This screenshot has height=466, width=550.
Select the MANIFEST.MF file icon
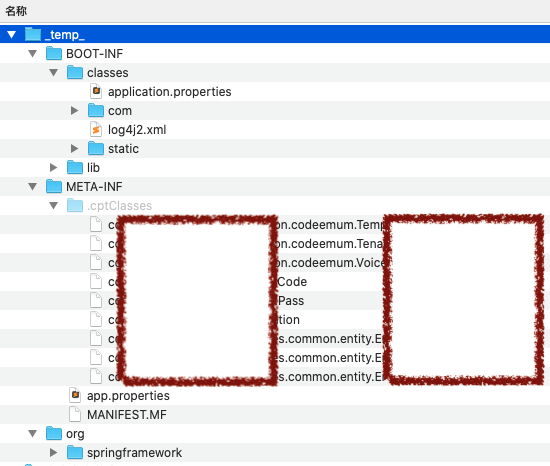[x=75, y=414]
